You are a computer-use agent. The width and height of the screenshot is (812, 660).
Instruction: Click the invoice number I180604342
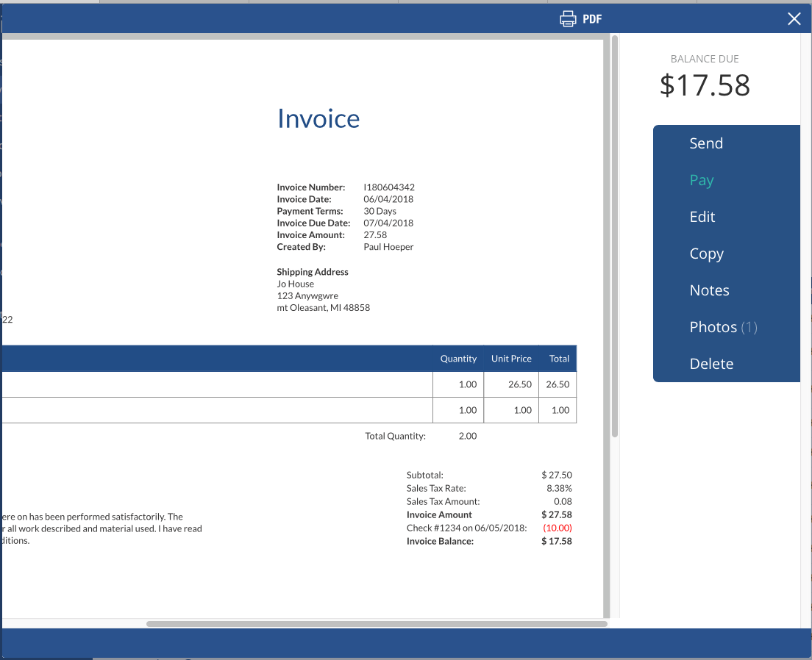(x=389, y=187)
